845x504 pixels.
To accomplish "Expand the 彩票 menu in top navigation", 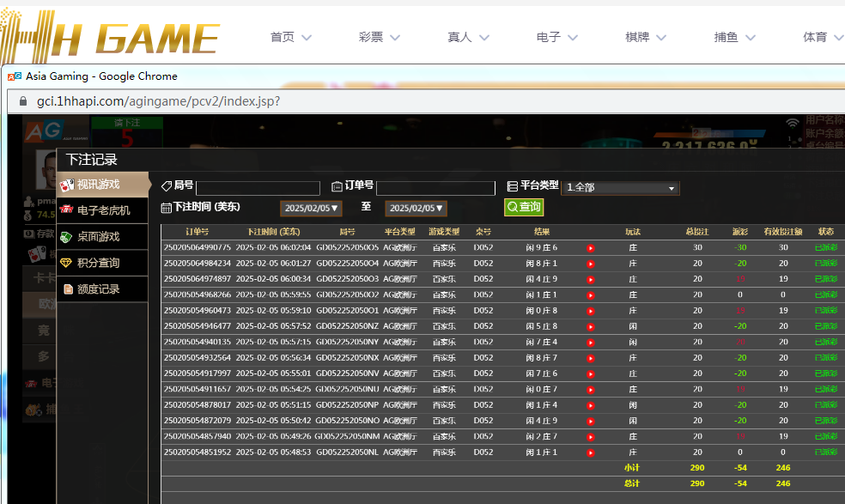I will coord(380,37).
